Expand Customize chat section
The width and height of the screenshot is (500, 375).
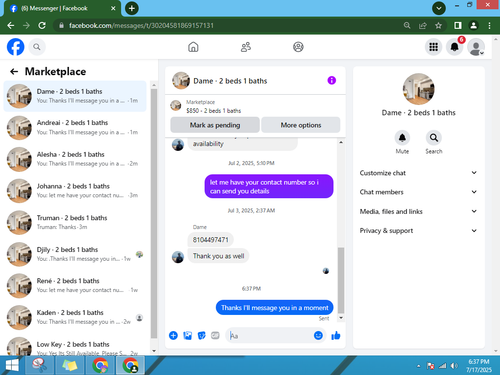(x=418, y=173)
